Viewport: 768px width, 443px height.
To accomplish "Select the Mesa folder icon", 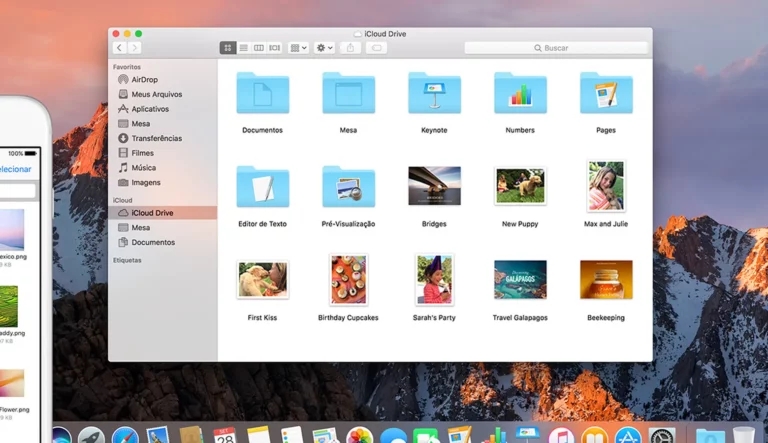I will (x=348, y=93).
